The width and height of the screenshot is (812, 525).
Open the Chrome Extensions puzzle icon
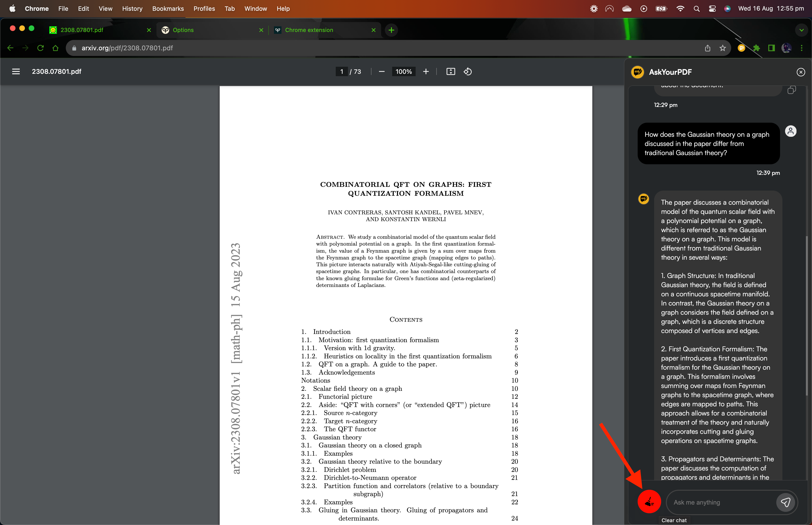[x=756, y=48]
